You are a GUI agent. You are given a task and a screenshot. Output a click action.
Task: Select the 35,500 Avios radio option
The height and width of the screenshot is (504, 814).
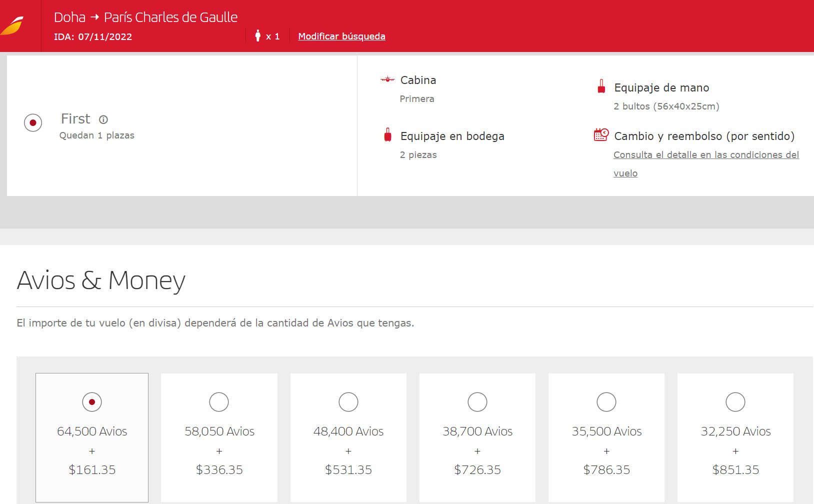[x=606, y=402]
